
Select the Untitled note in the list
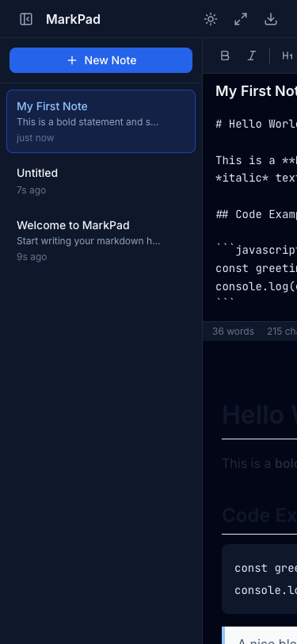(101, 181)
